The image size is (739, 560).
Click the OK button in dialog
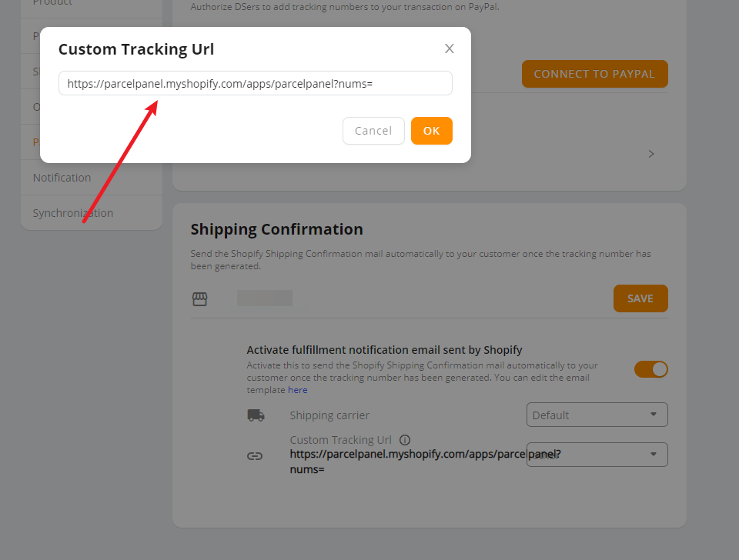[431, 131]
